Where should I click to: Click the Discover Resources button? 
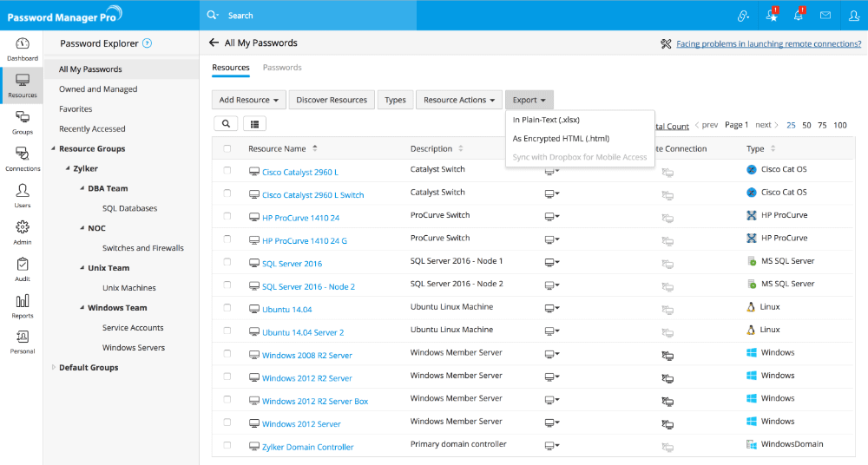332,100
